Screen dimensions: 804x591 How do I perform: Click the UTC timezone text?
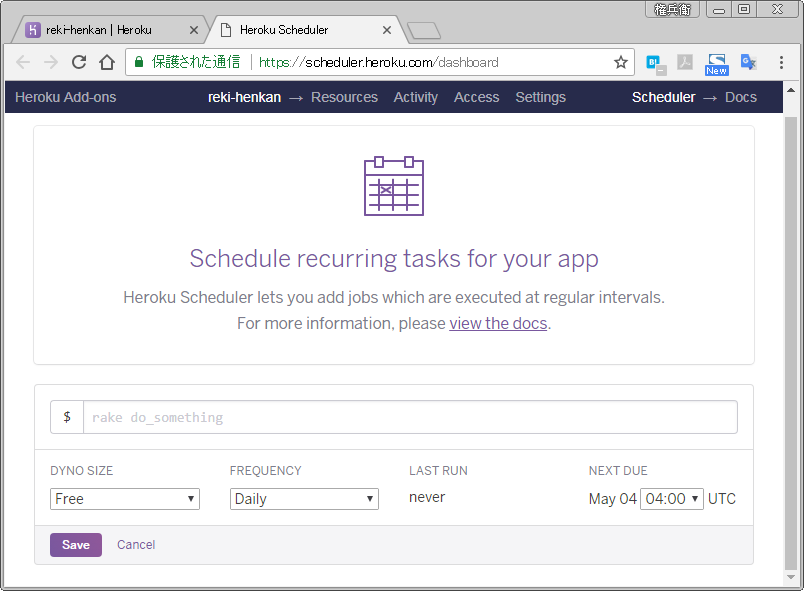(721, 499)
